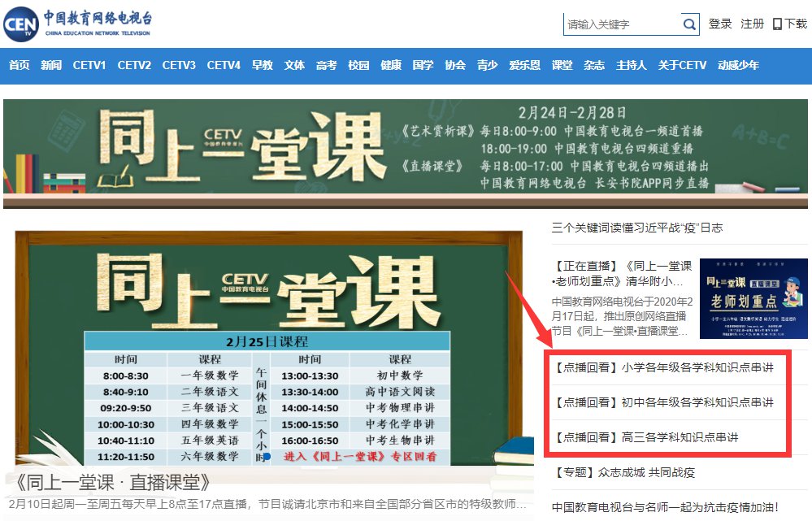Type in the keyword search field
Screen dimensions: 812x521
point(622,24)
